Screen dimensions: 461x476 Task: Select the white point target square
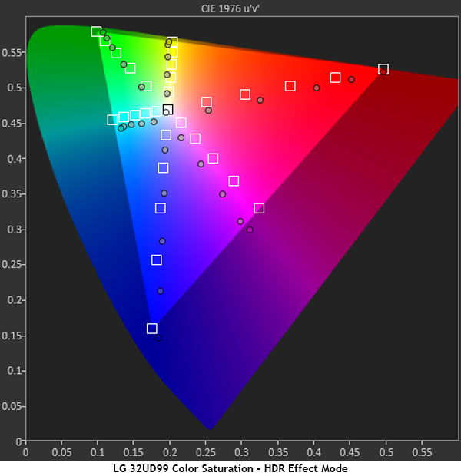(168, 109)
